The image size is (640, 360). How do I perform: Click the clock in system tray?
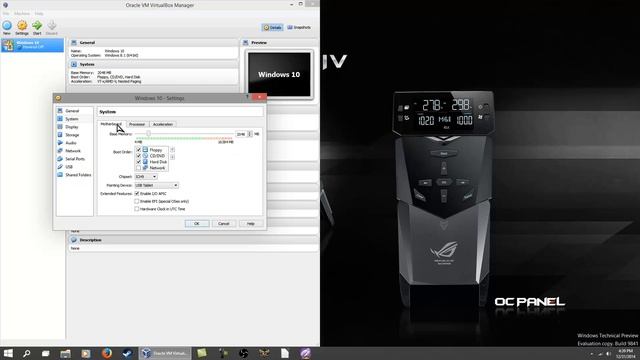(626, 353)
